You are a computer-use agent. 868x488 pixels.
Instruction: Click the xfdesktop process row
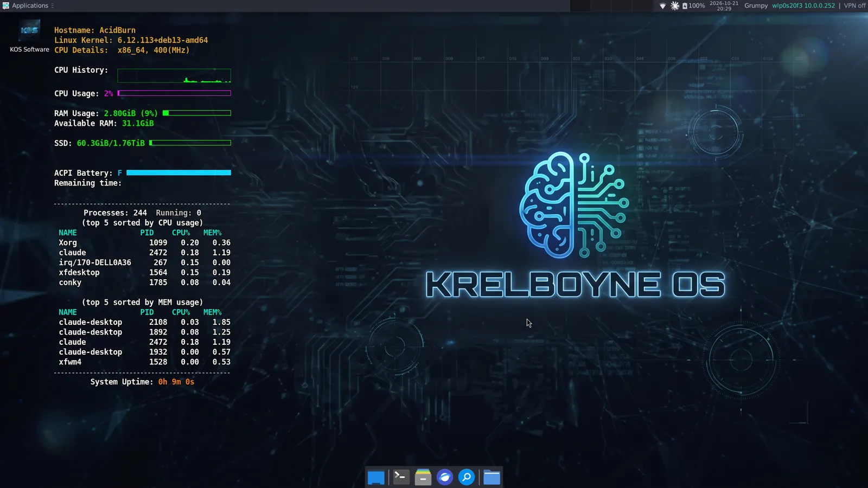point(144,272)
